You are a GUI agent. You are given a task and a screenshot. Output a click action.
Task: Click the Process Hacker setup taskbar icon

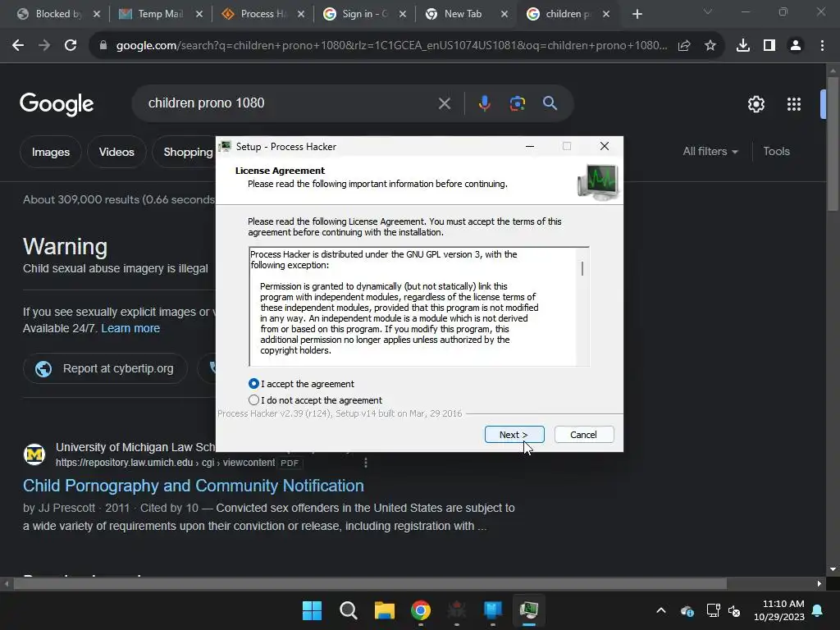pyautogui.click(x=529, y=610)
